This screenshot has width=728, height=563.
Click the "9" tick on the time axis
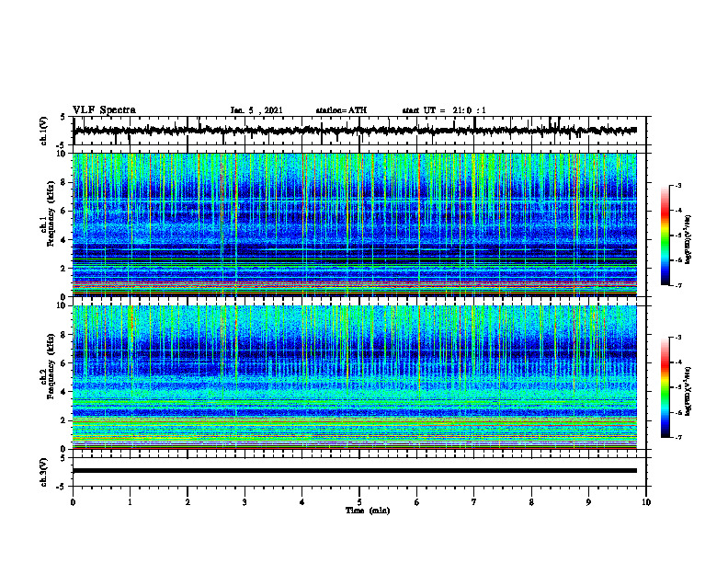click(588, 502)
